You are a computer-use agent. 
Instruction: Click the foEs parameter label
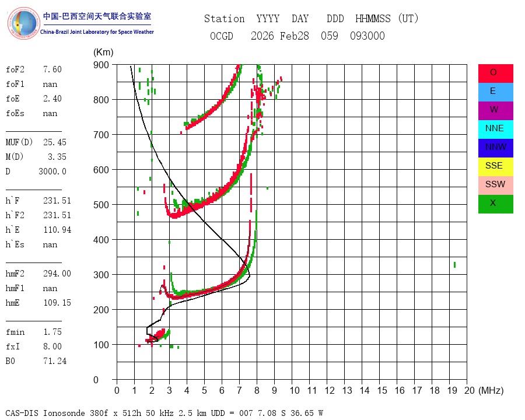[x=15, y=113]
